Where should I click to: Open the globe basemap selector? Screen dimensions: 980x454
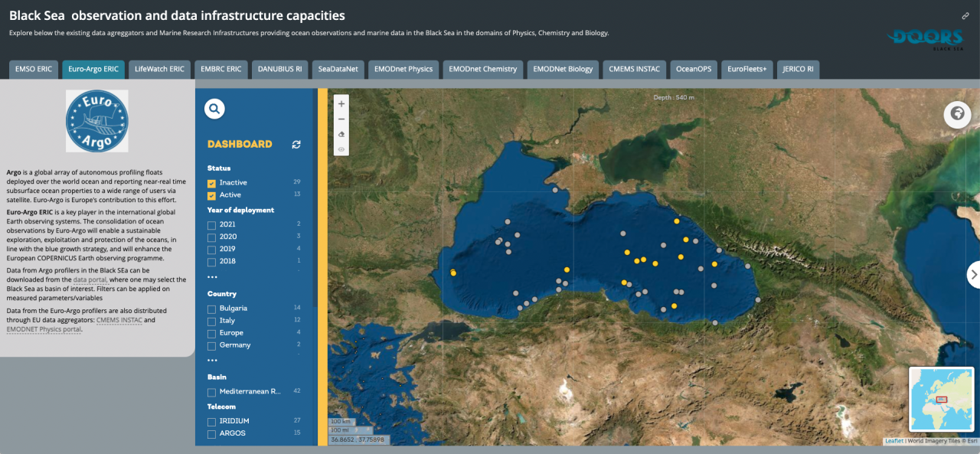coord(956,115)
